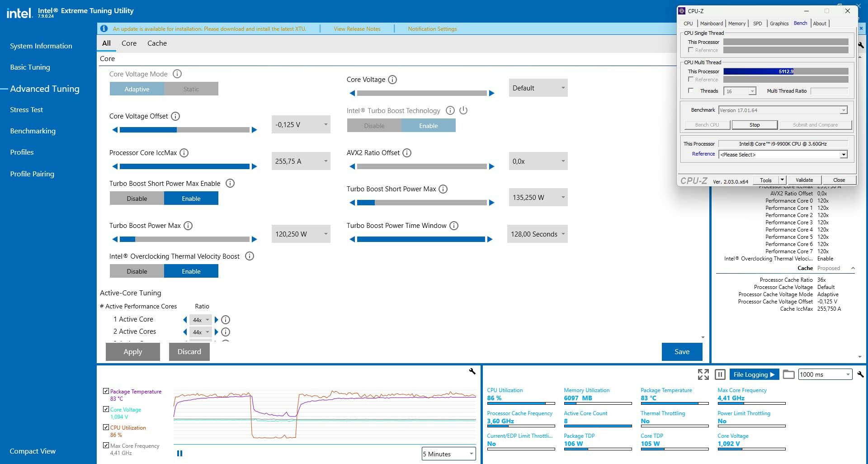Discard the tuning changes
Viewport: 868px width, 464px height.
tap(189, 352)
